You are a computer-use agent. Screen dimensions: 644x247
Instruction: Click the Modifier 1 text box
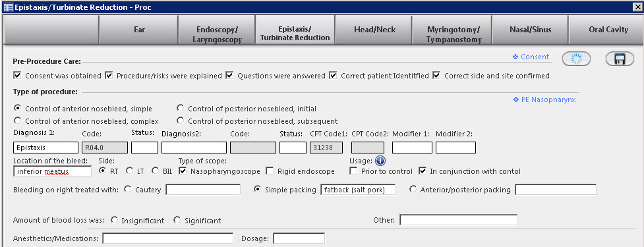pos(413,148)
